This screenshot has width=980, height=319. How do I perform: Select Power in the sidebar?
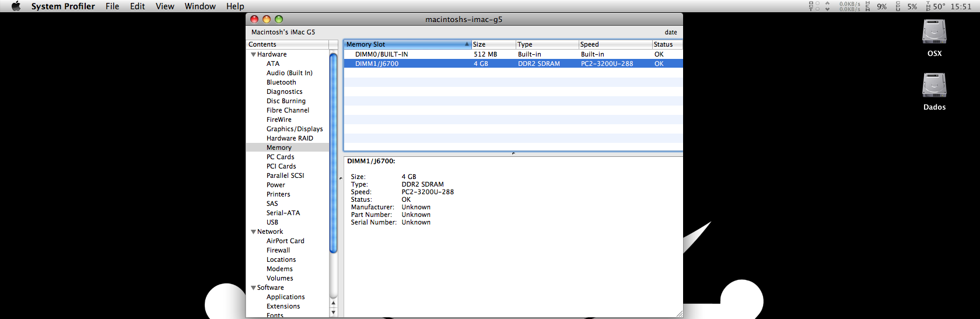[x=275, y=185]
